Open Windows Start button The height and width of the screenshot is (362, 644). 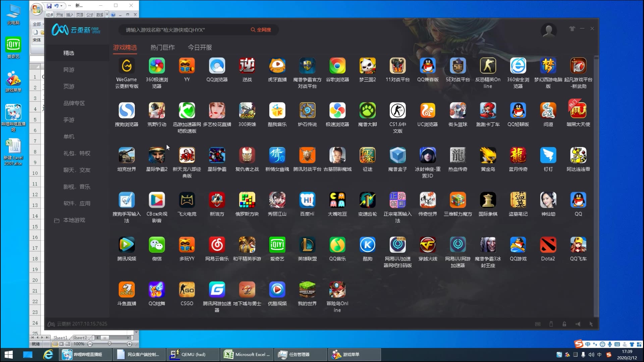coord(9,355)
